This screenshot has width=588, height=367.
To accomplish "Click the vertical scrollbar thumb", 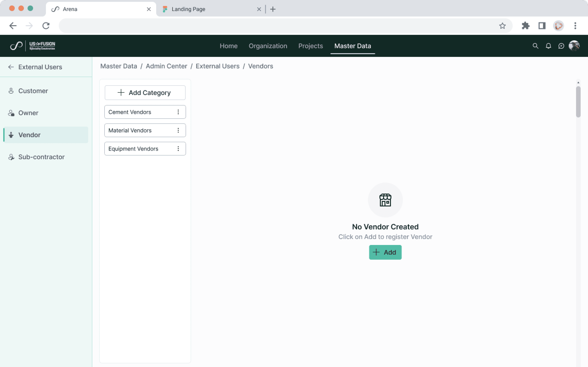I will coord(578,102).
